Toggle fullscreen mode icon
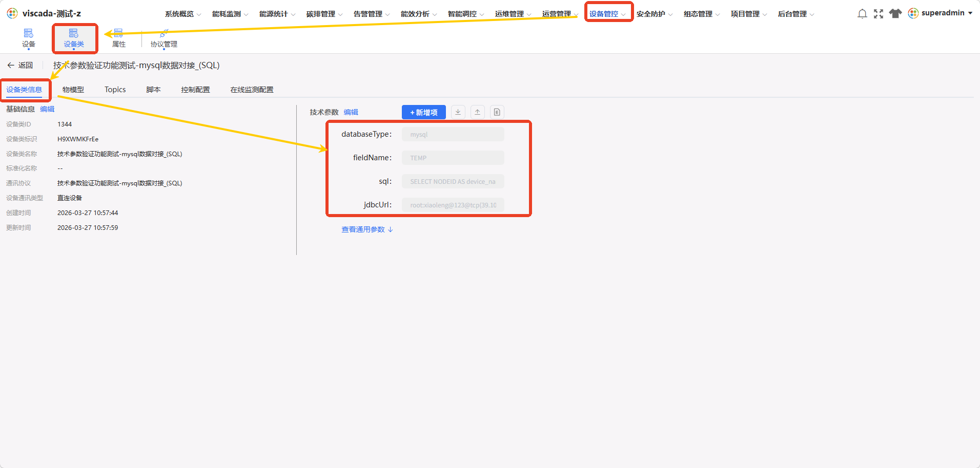 click(879, 14)
